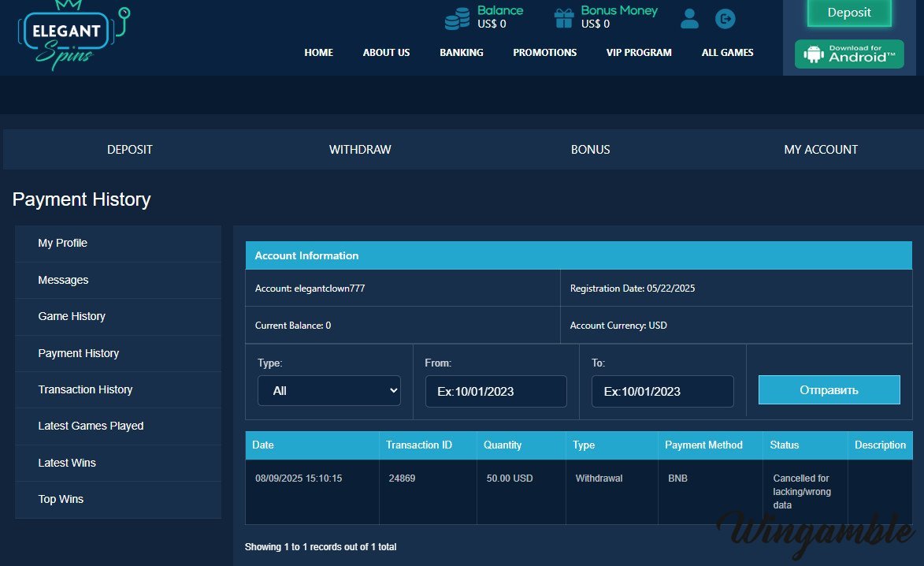Sort by the Date column header
This screenshot has height=566, width=924.
coord(263,445)
